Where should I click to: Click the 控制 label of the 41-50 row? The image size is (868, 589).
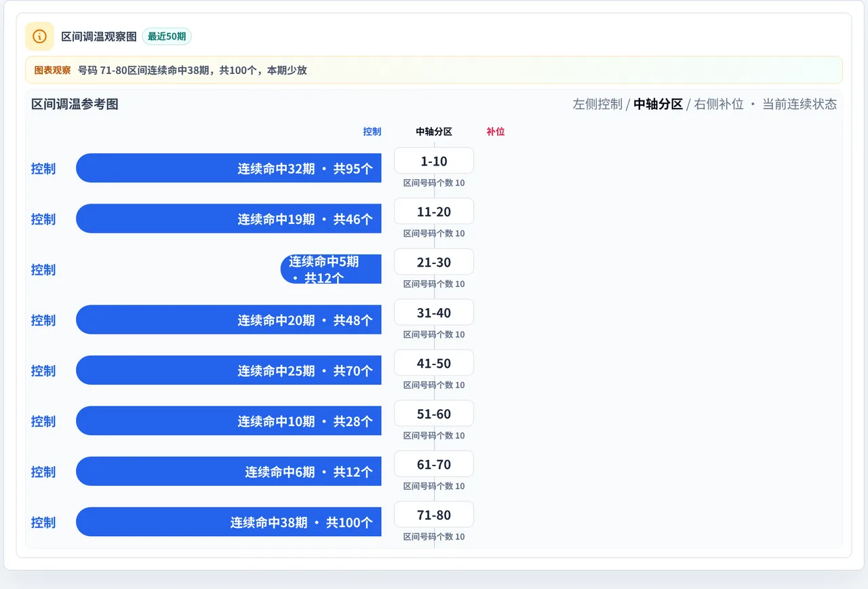(43, 370)
